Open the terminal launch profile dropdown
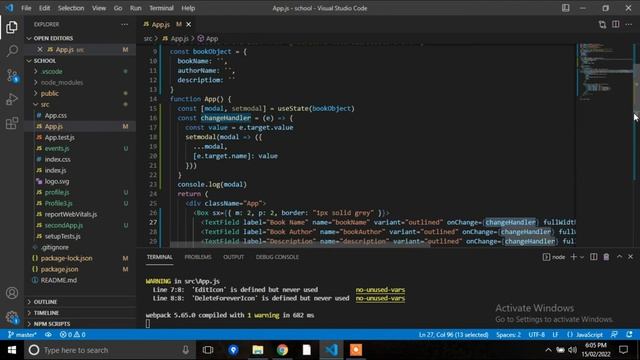Screen dimensions: 640x360 (582, 257)
